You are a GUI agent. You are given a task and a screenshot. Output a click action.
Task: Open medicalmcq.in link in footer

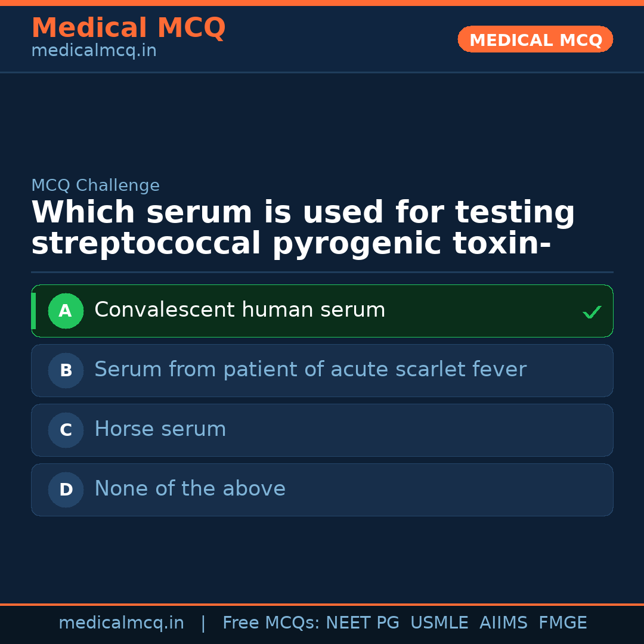121,623
